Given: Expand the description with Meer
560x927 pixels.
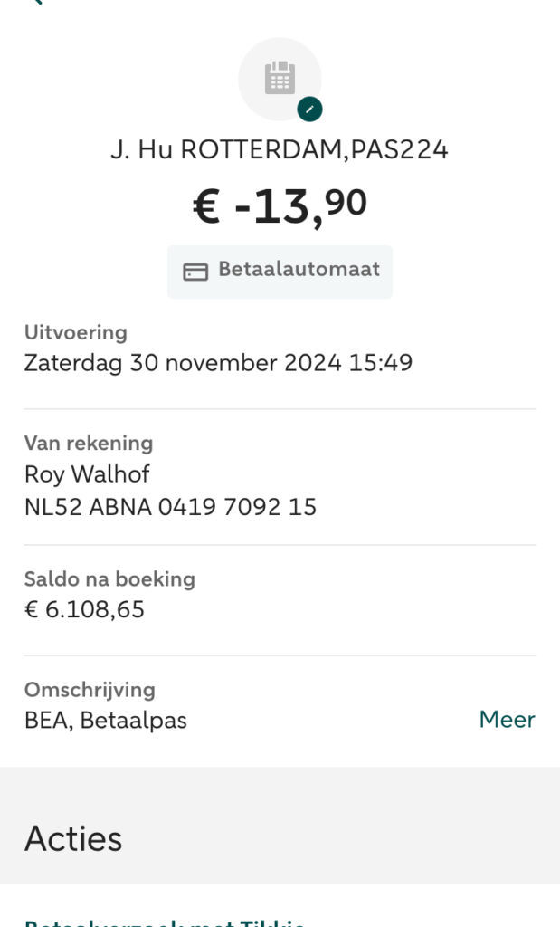Looking at the screenshot, I should pyautogui.click(x=507, y=720).
